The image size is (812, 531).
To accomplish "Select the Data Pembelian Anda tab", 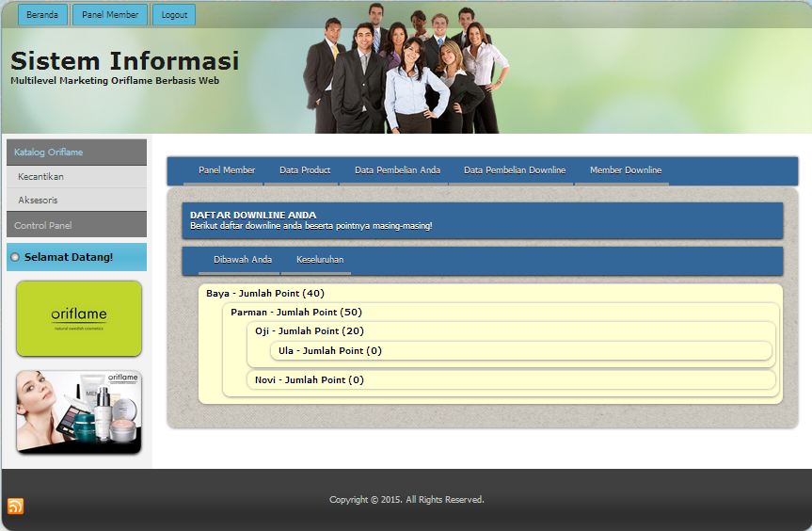I will click(x=397, y=170).
